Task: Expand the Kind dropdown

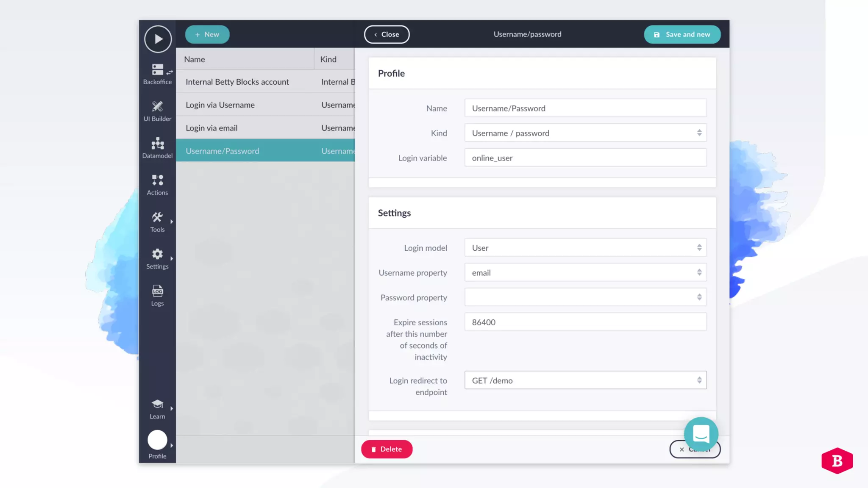Action: click(585, 133)
